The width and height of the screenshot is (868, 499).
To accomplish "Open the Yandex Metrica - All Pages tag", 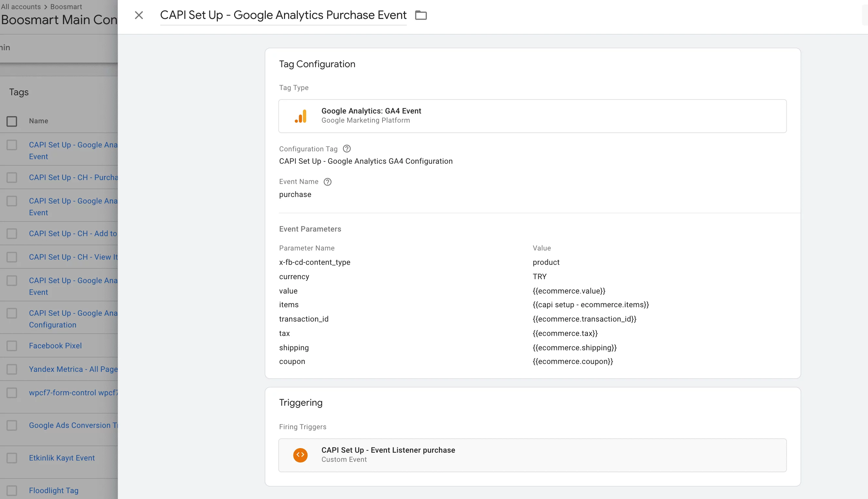I will 73,369.
